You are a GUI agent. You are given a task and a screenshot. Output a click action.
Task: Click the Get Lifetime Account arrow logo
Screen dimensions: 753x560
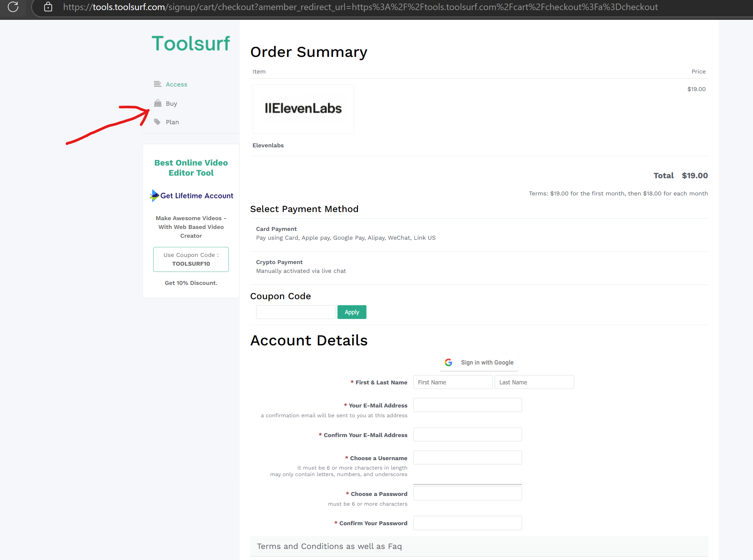point(155,195)
